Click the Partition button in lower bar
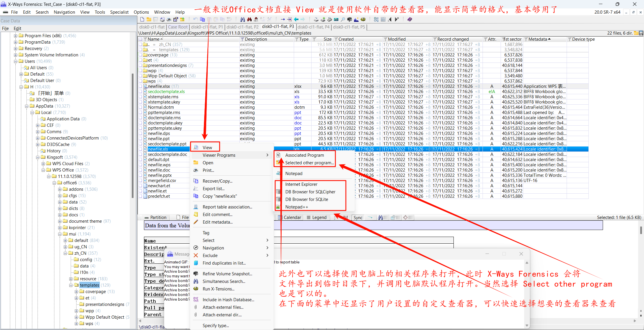Image resolution: width=644 pixels, height=330 pixels. point(156,217)
